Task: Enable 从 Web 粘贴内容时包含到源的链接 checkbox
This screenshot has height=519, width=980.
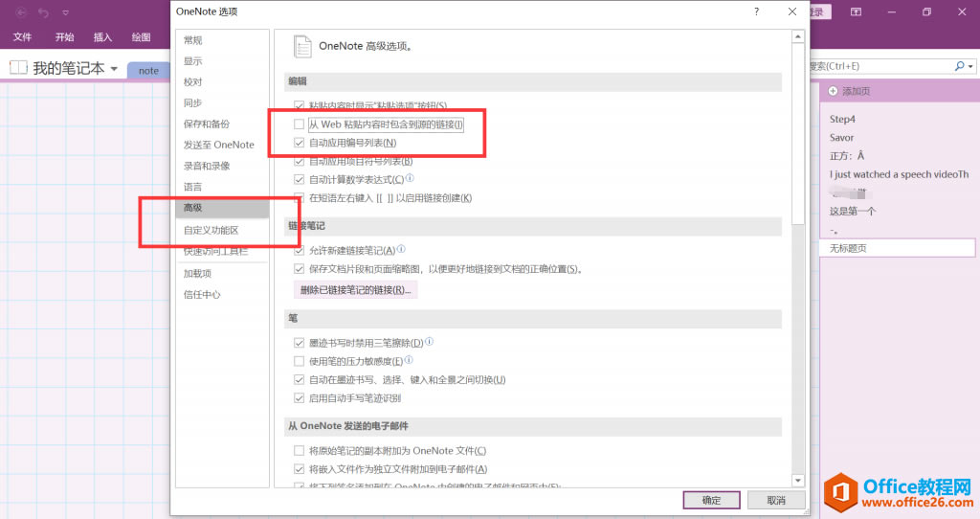Action: coord(299,124)
